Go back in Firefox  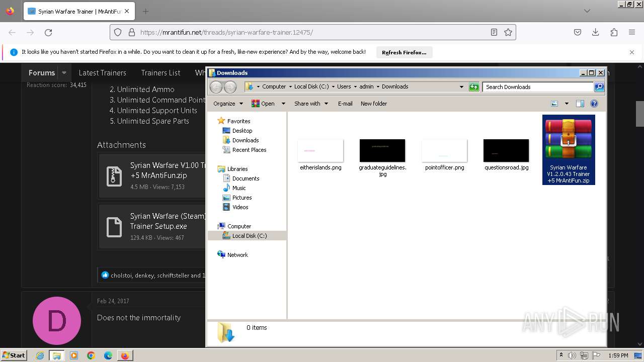click(12, 32)
